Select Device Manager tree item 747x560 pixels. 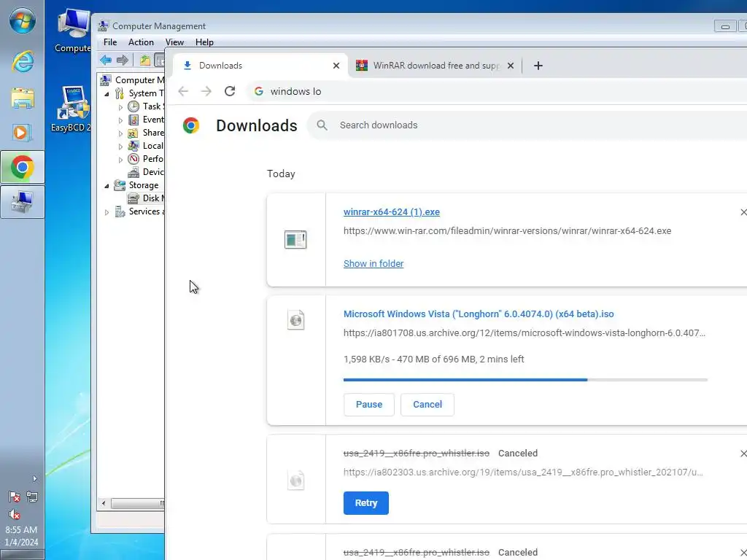pyautogui.click(x=146, y=172)
